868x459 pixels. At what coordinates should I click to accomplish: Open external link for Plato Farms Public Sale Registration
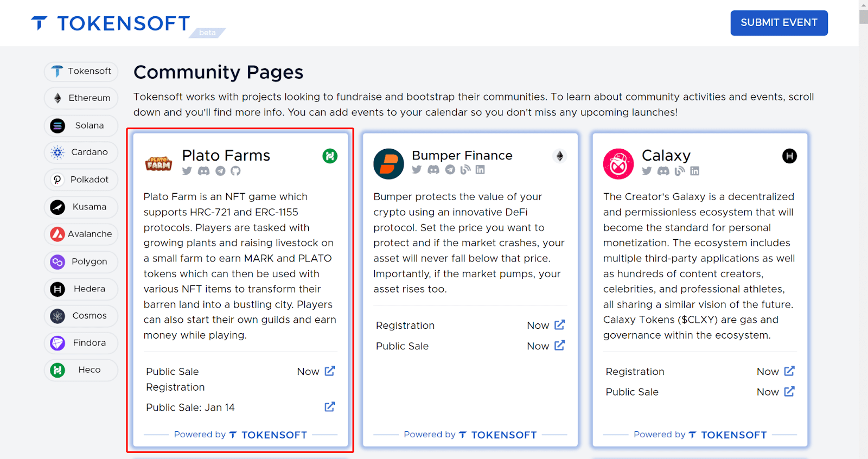coord(330,371)
